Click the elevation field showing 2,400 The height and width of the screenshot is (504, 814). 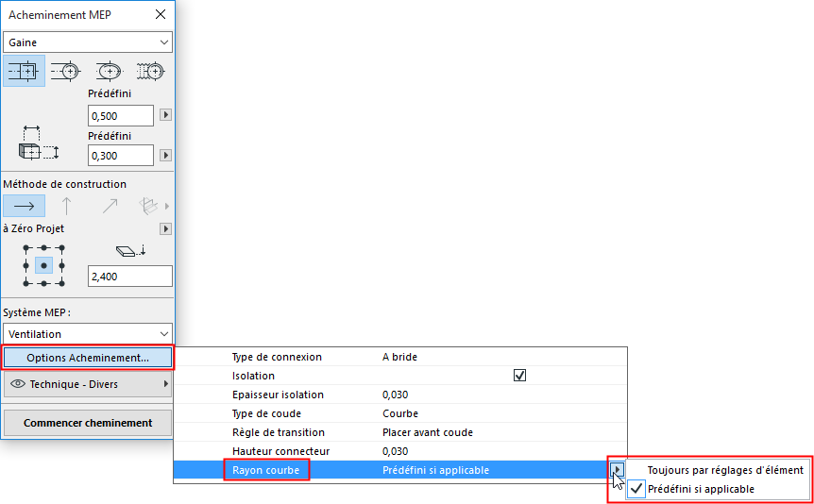(x=130, y=277)
